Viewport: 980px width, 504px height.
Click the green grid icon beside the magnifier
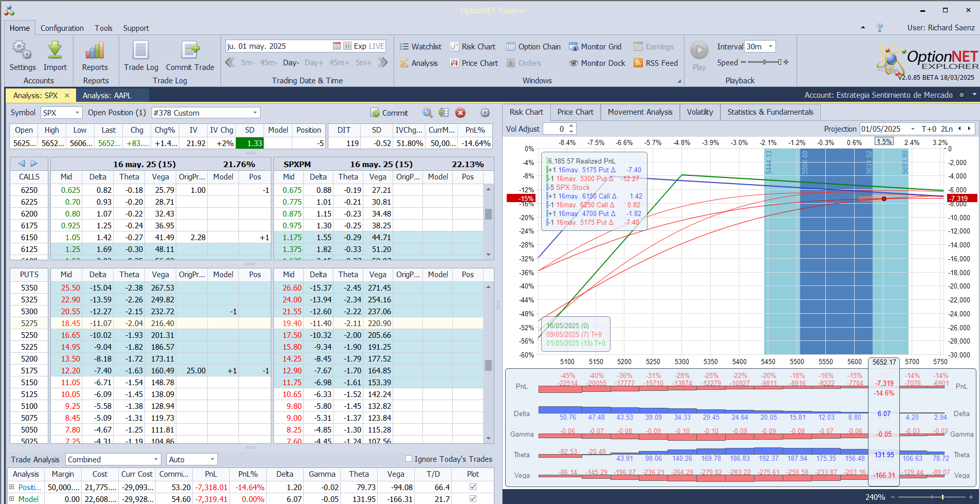(444, 113)
